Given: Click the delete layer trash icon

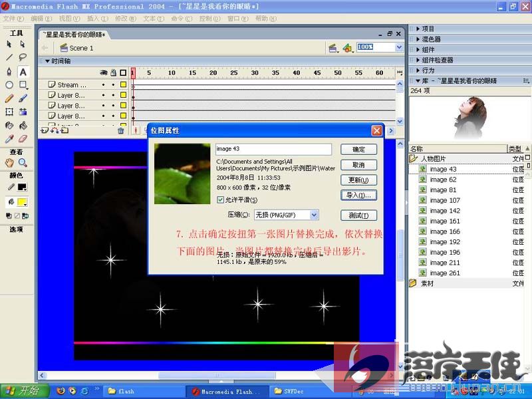Looking at the screenshot, I should pos(121,130).
